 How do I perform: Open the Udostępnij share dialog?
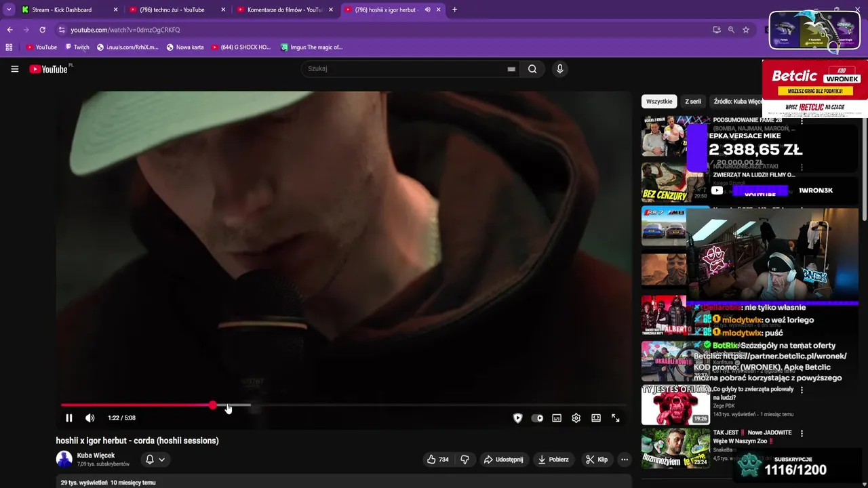tap(503, 460)
